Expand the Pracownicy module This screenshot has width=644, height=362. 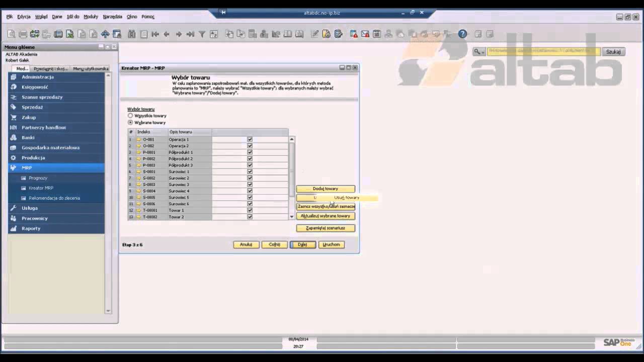point(56,218)
